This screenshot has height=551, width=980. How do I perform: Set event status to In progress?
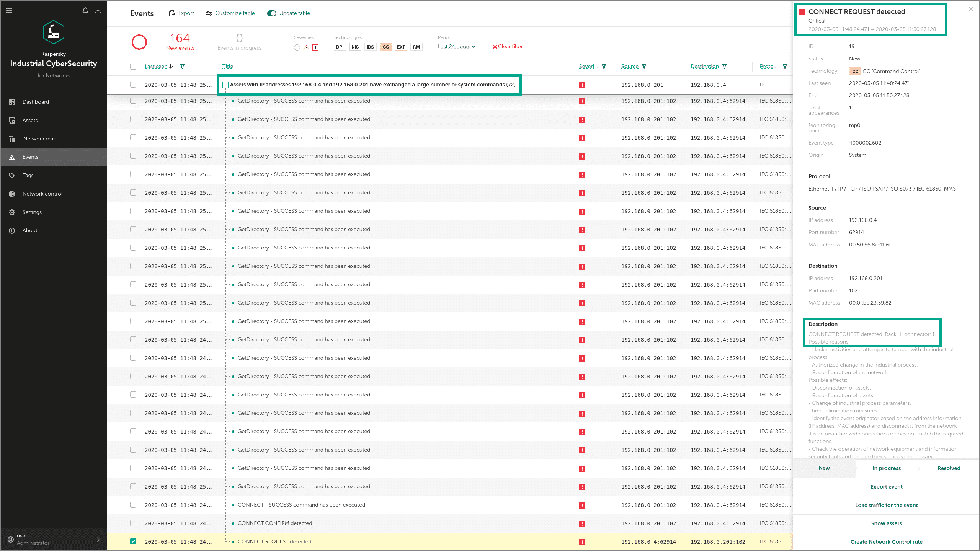[x=887, y=468]
